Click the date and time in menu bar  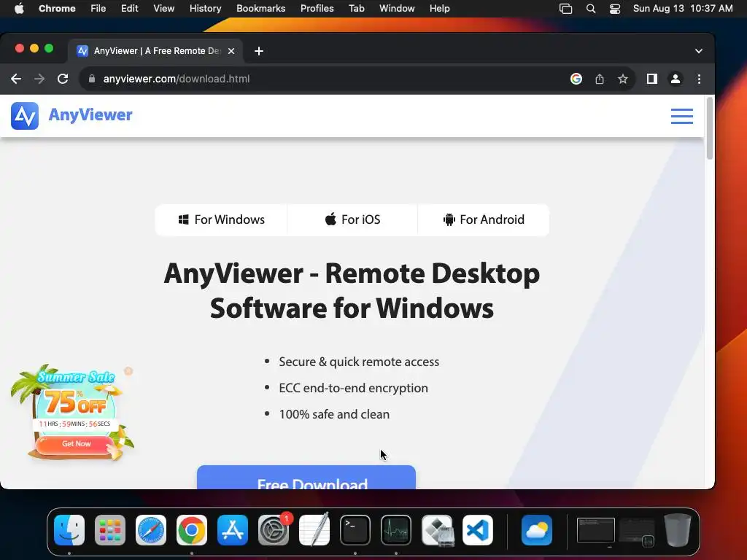point(683,9)
